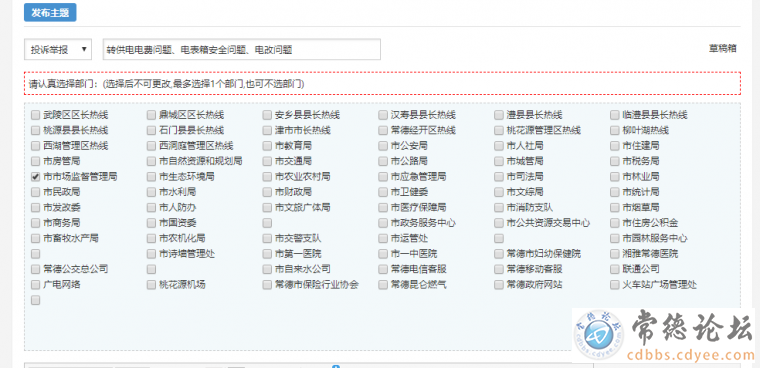The image size is (760, 368).
Task: Check the 市烟草局 checkbox
Action: point(615,208)
